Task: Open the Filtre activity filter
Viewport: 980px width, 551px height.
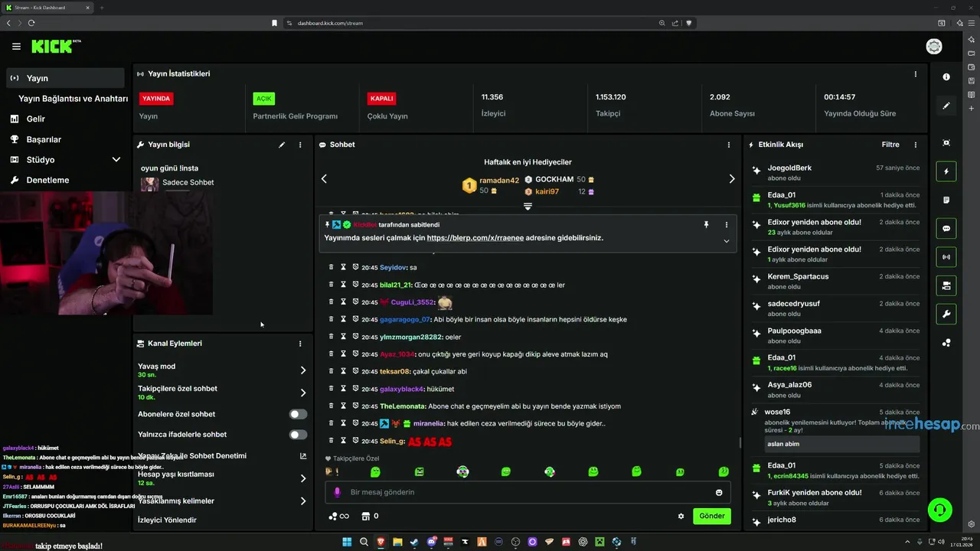Action: click(890, 145)
